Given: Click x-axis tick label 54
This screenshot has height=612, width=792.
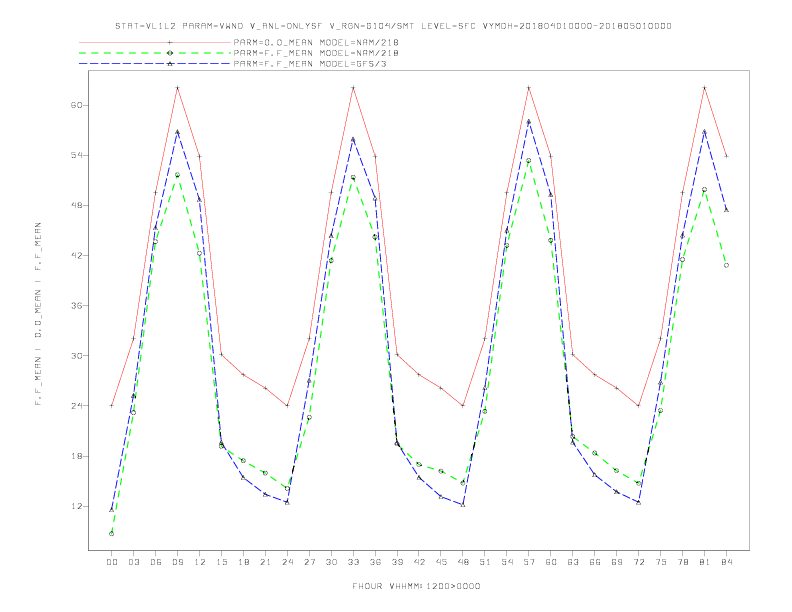Looking at the screenshot, I should (x=507, y=562).
